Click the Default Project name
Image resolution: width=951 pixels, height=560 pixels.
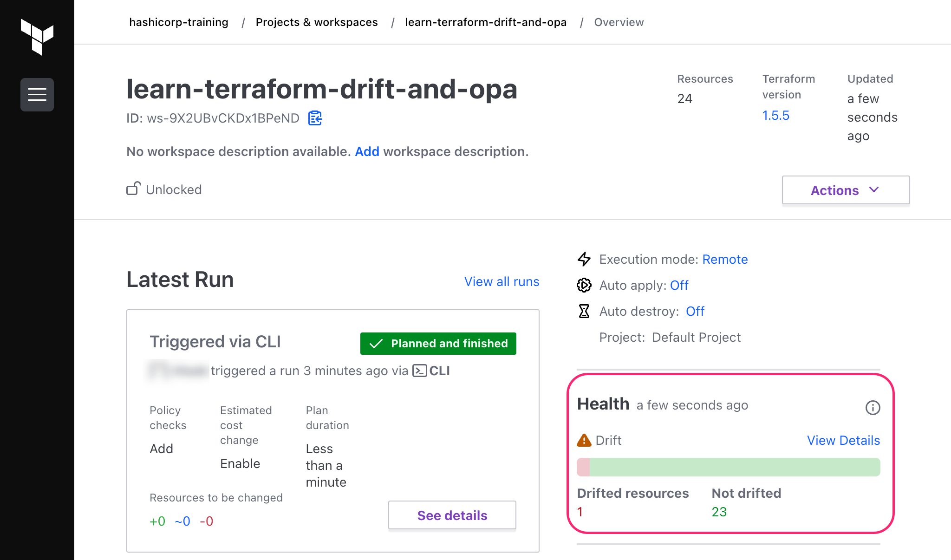pos(696,337)
